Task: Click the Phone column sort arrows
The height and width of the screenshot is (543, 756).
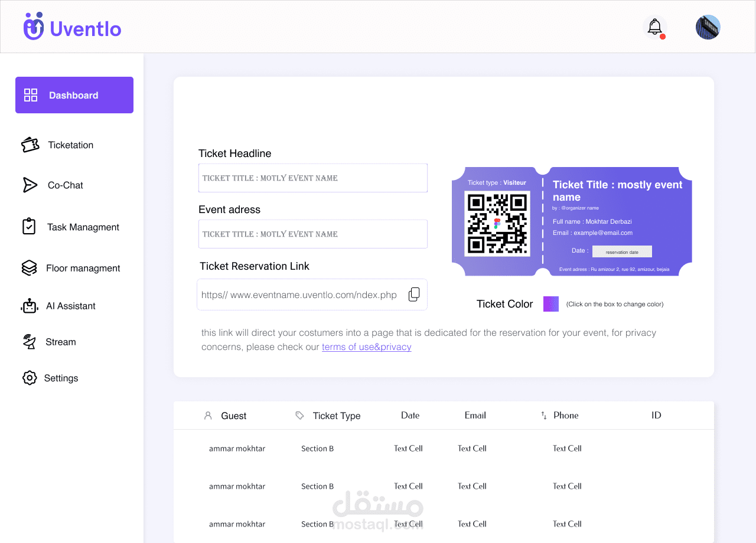Action: [544, 416]
